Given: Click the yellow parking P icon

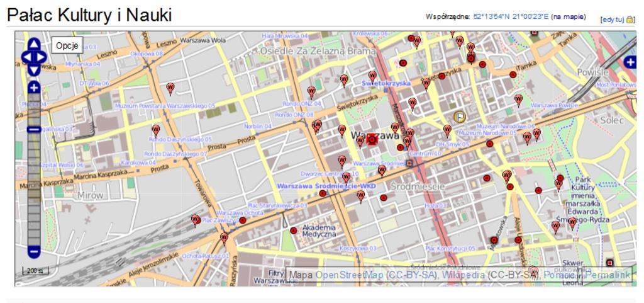Looking at the screenshot, I should tap(459, 117).
